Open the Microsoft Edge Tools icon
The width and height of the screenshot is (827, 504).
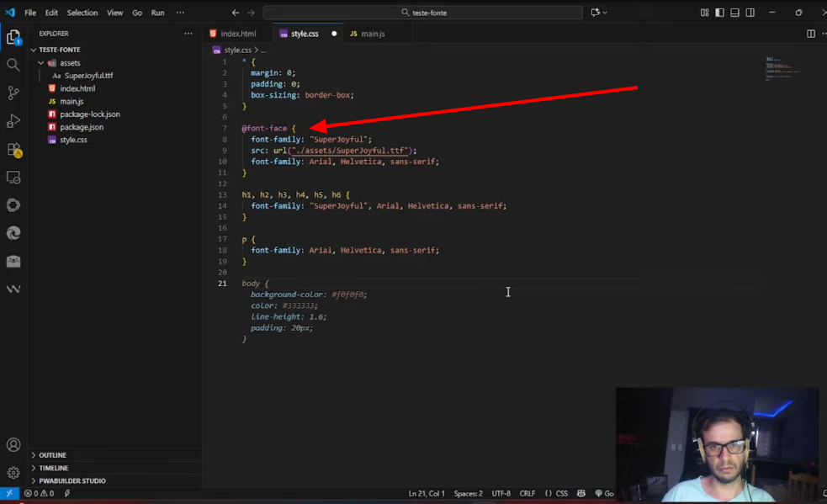tap(13, 233)
